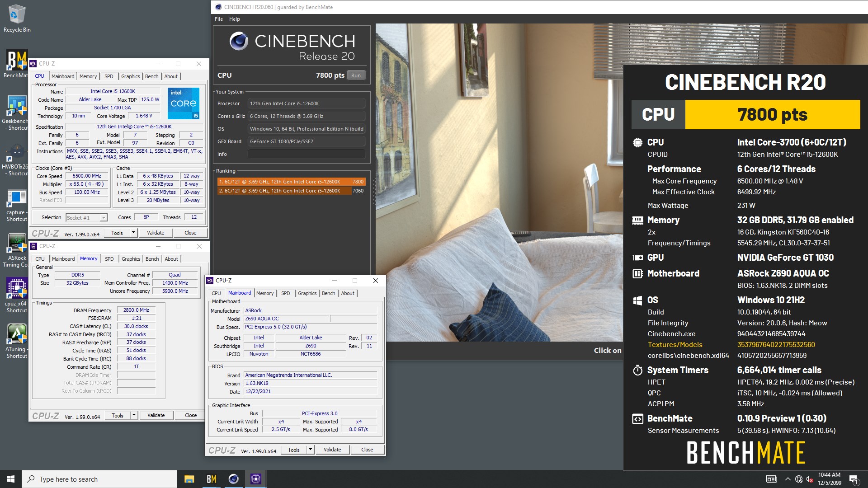868x488 pixels.
Task: Click the BIOS Version 1.63.NK18 field
Action: pos(310,383)
